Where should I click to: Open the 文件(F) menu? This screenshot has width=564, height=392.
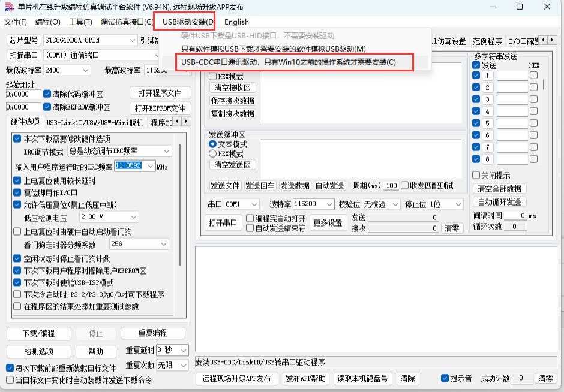[16, 22]
